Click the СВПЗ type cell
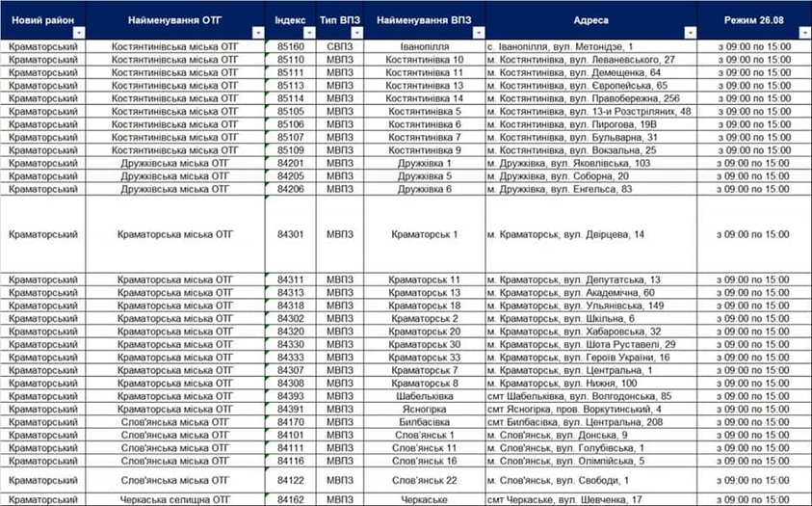 (x=339, y=46)
